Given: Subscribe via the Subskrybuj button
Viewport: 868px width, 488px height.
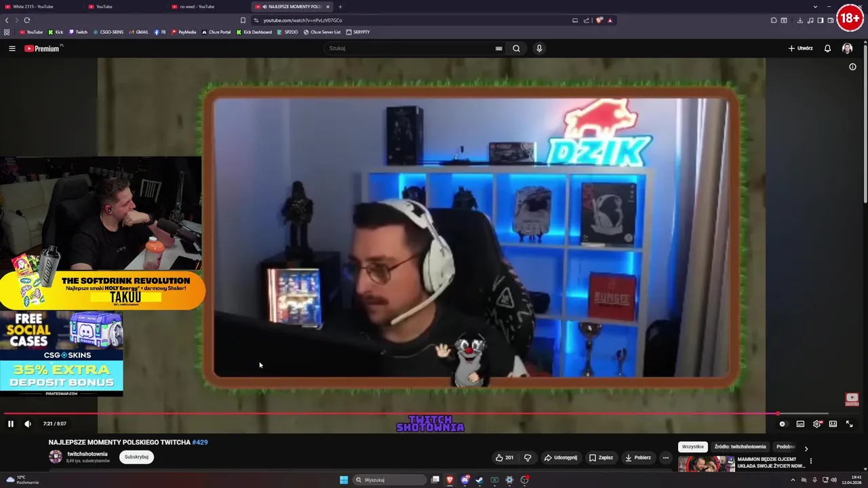Looking at the screenshot, I should pyautogui.click(x=136, y=457).
